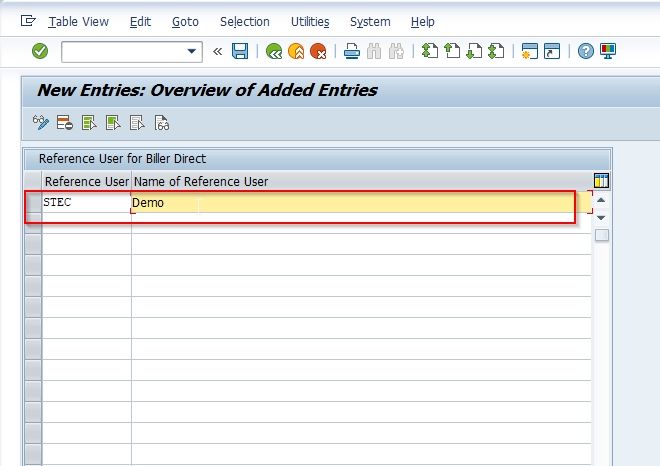Open the System menu
Viewport: 660px width, 466px height.
(x=370, y=21)
